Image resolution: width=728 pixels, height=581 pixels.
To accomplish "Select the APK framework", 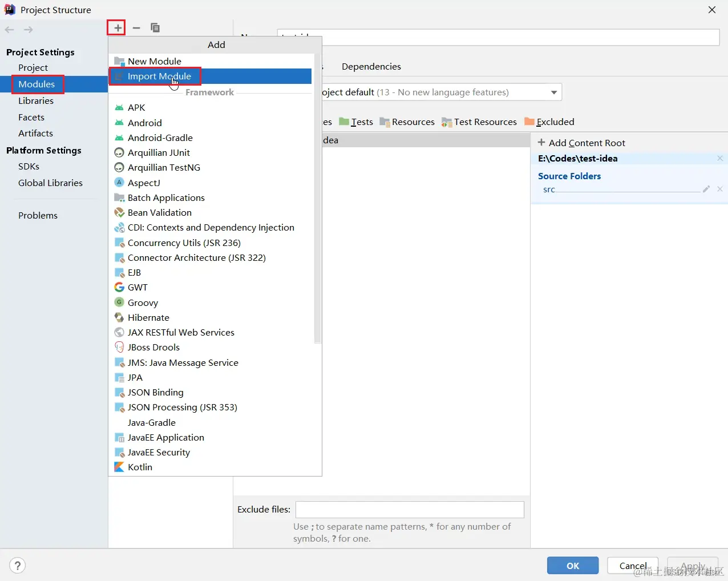I will (210, 107).
